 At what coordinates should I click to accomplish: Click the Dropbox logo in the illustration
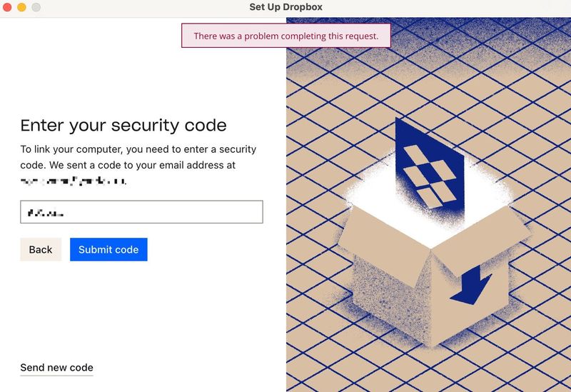428,174
